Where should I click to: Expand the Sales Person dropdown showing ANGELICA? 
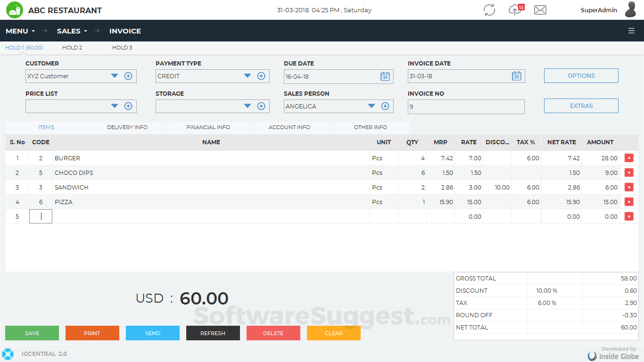point(372,106)
